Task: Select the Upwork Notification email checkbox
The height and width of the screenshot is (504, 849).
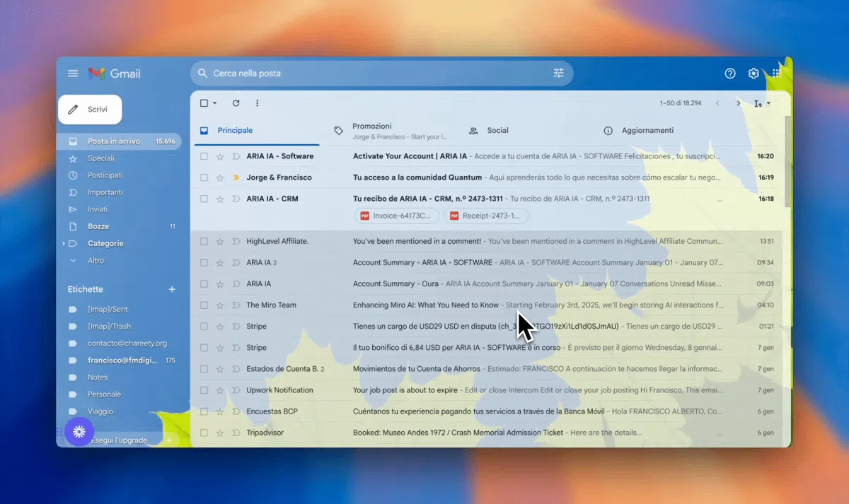Action: (204, 390)
